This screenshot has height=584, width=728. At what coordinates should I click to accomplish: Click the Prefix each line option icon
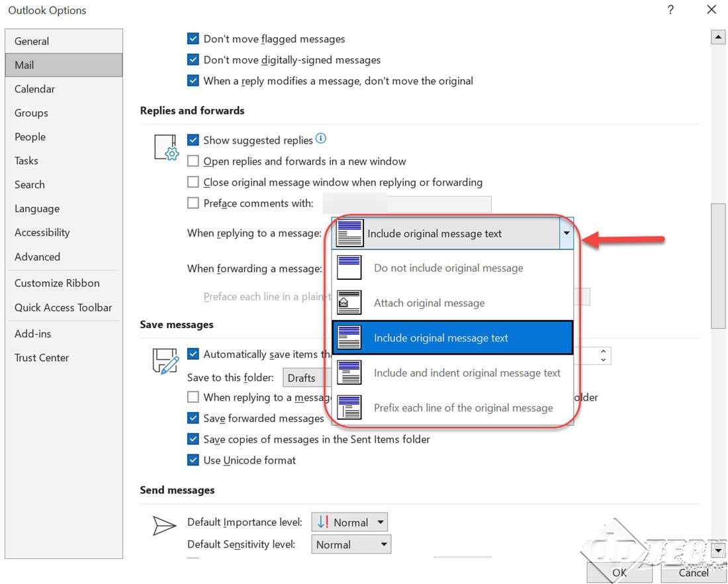point(349,407)
